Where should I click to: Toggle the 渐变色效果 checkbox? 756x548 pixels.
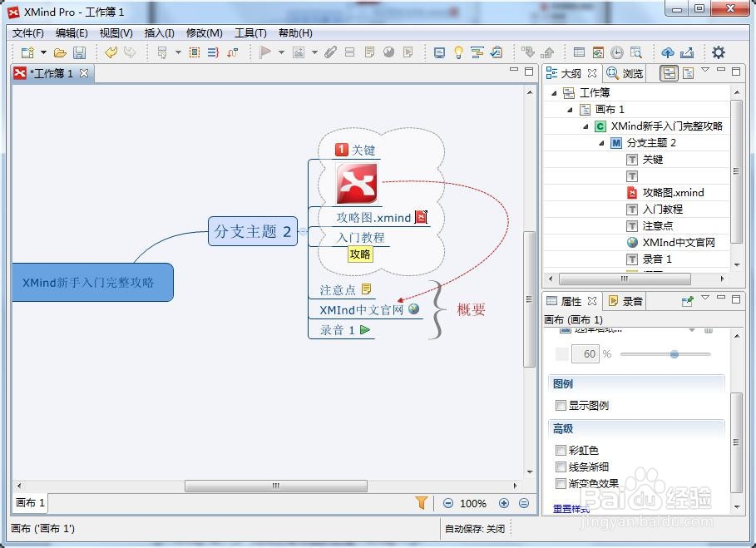[x=561, y=483]
